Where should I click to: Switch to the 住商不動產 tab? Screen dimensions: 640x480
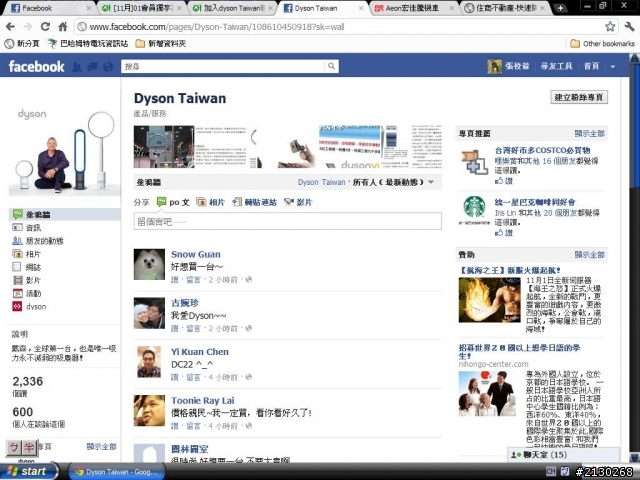[x=505, y=8]
